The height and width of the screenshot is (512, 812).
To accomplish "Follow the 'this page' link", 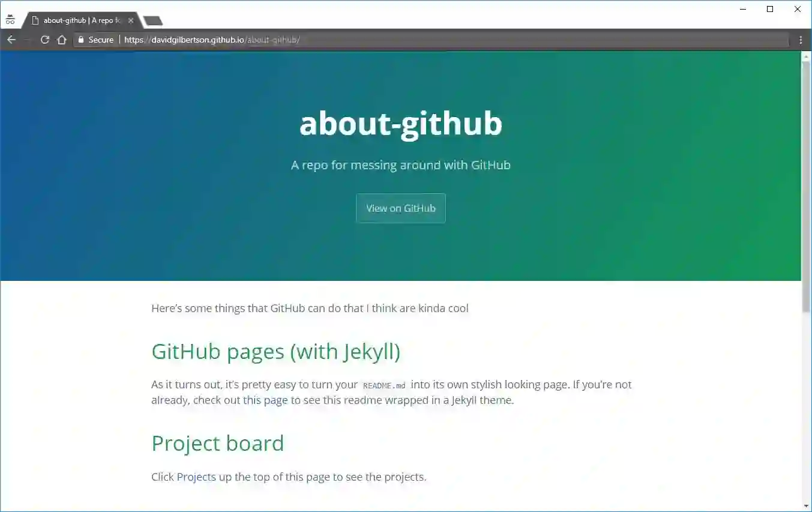I will 265,400.
